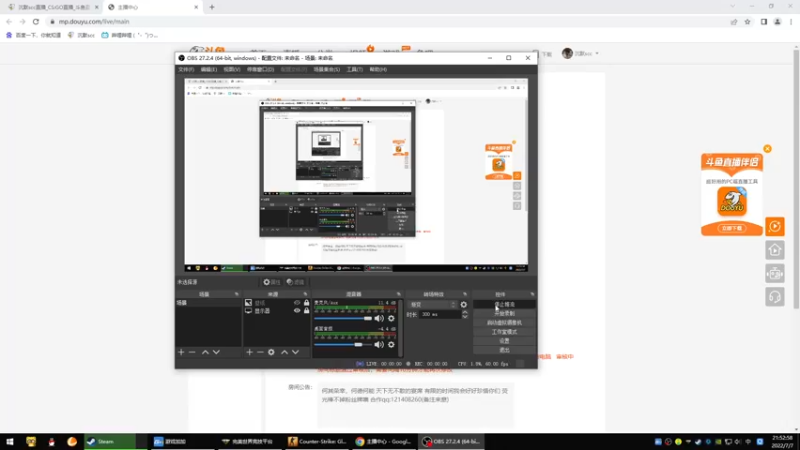Open Chrome profile avatar icon
800x450 pixels.
pyautogui.click(x=777, y=22)
